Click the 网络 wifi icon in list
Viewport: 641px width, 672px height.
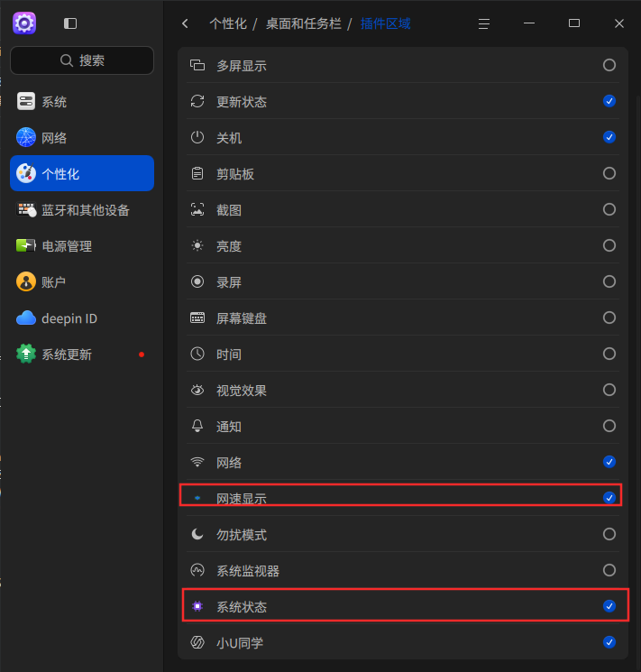click(197, 462)
